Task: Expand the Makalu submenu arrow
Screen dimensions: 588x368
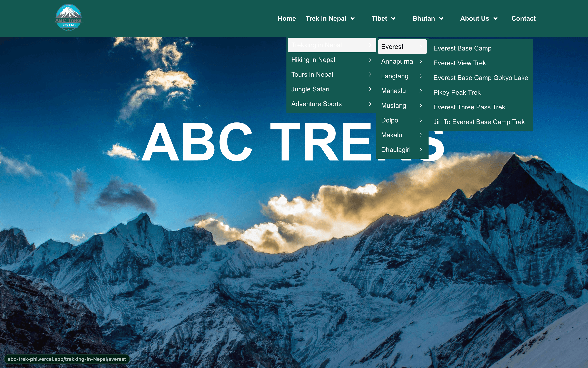Action: coord(421,135)
